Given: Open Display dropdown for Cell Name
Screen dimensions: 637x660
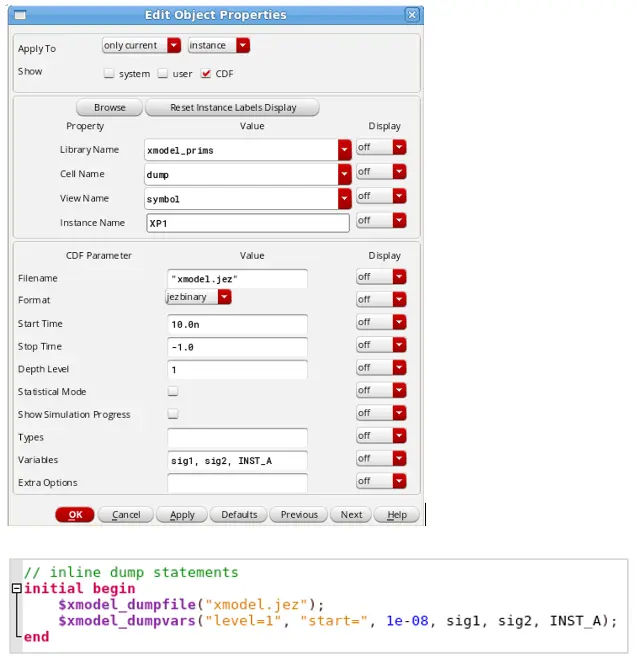Looking at the screenshot, I should tap(381, 172).
